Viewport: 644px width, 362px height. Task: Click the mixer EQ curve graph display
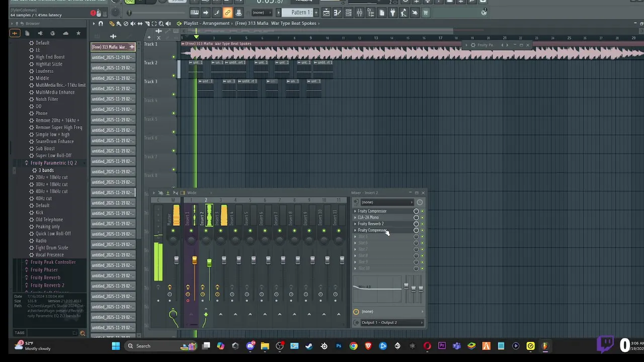pos(377,289)
